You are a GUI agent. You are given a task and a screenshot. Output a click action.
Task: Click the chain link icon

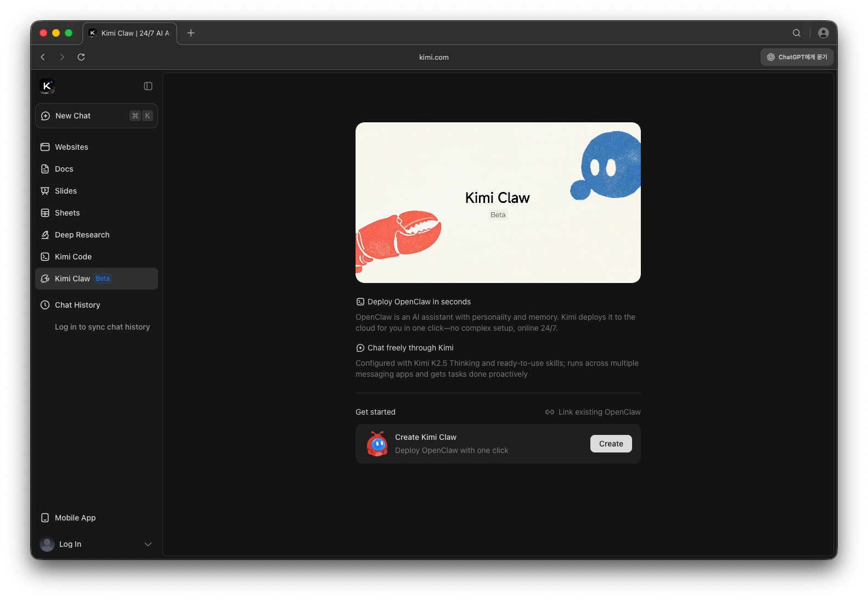pyautogui.click(x=550, y=412)
